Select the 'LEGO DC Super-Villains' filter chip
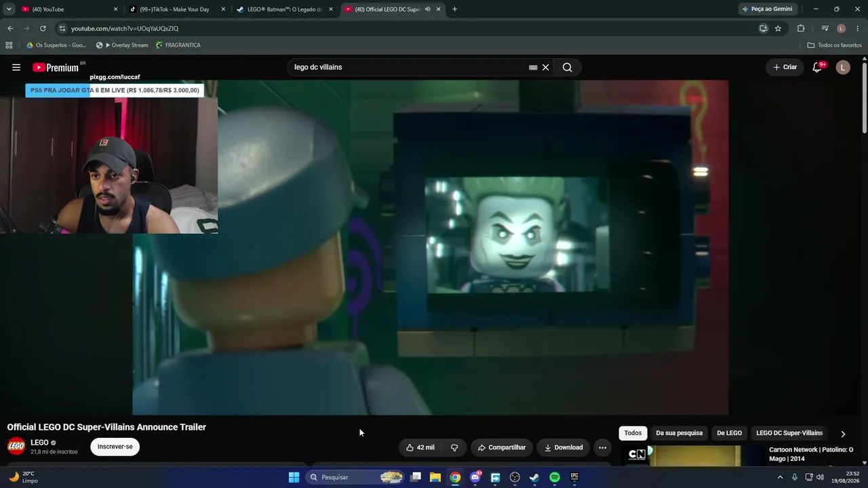The image size is (868, 488). pos(789,433)
